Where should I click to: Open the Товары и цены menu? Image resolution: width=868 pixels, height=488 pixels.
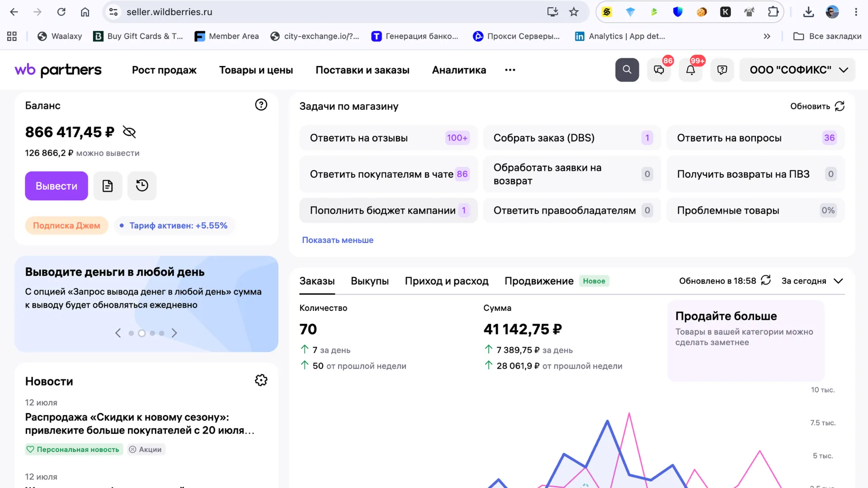[x=256, y=70]
